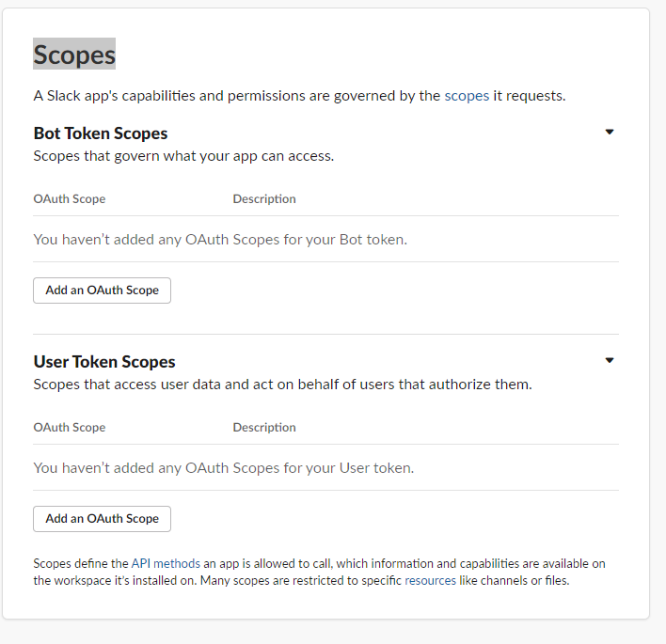Select 'Scopes that govern what your app can access.'
The width and height of the screenshot is (666, 644).
point(184,156)
